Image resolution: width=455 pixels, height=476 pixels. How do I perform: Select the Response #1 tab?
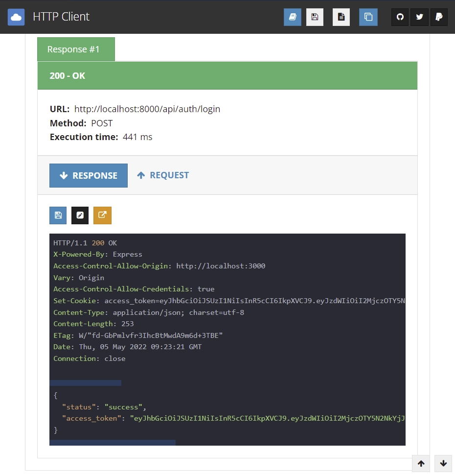pyautogui.click(x=76, y=49)
